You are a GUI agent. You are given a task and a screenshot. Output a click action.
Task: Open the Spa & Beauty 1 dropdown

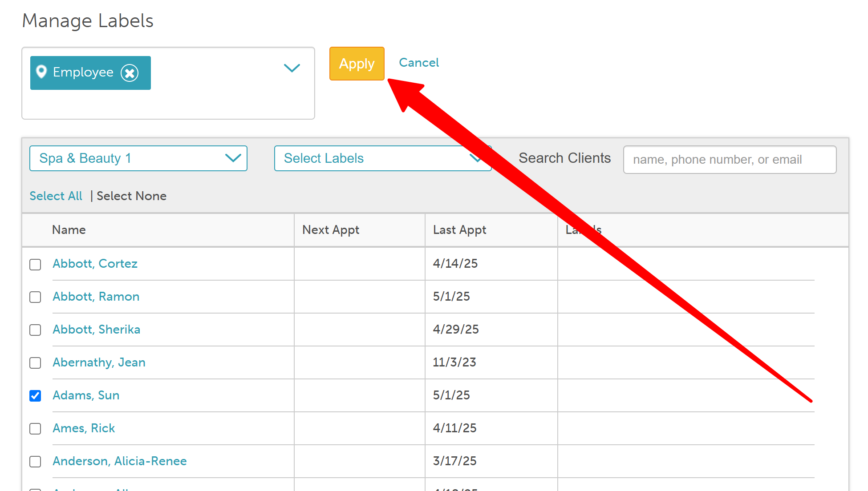tap(138, 158)
